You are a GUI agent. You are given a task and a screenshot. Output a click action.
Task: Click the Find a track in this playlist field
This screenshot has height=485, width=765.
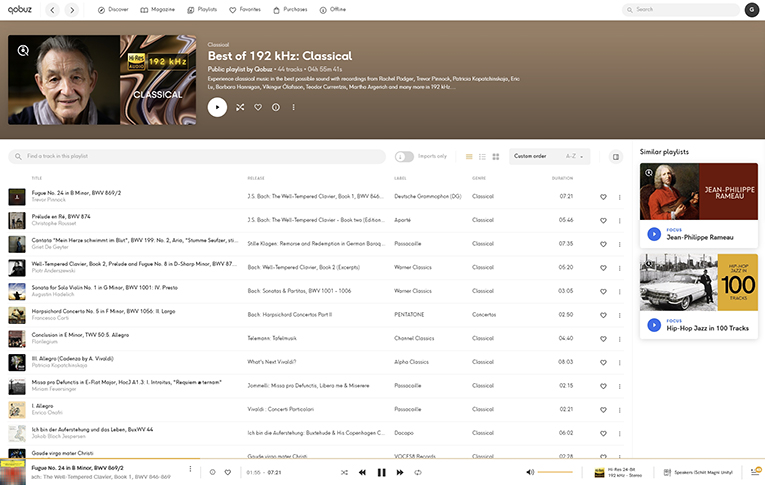pyautogui.click(x=197, y=156)
